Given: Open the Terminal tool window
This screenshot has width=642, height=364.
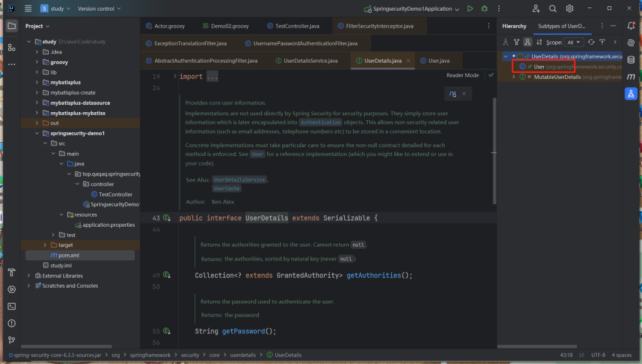Looking at the screenshot, I should [11, 306].
